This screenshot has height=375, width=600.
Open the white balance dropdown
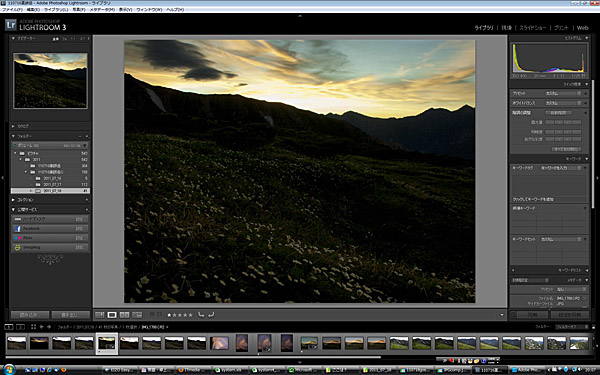tap(564, 103)
